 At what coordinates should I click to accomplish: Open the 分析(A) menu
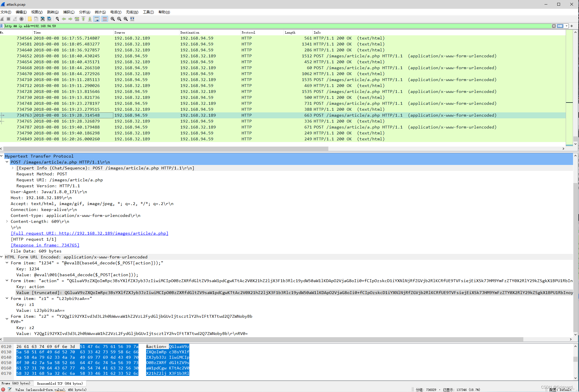click(x=84, y=12)
